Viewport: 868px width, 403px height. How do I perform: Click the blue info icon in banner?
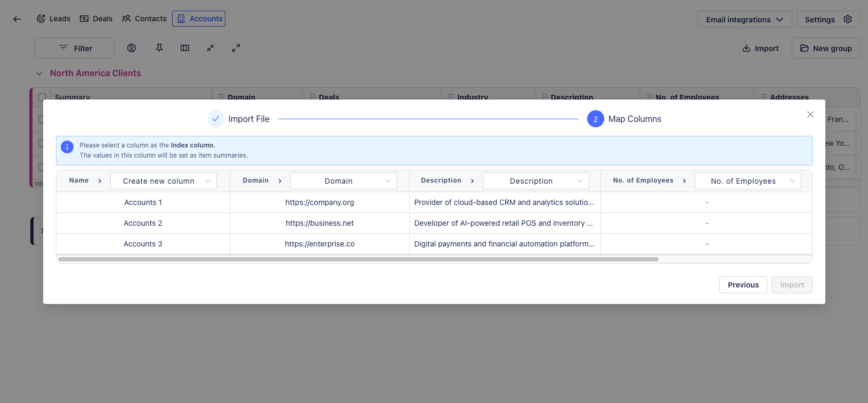pos(67,147)
